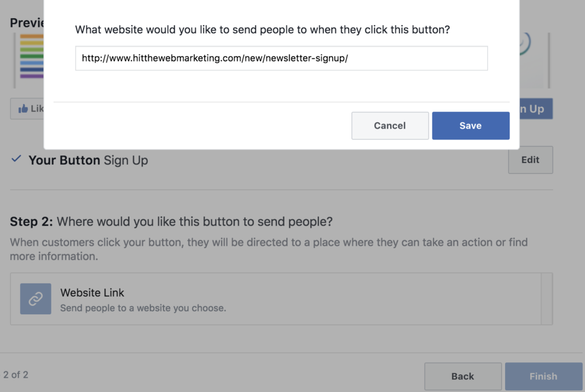Select the Website Link option text
Screen dimensions: 585x392
(x=92, y=293)
